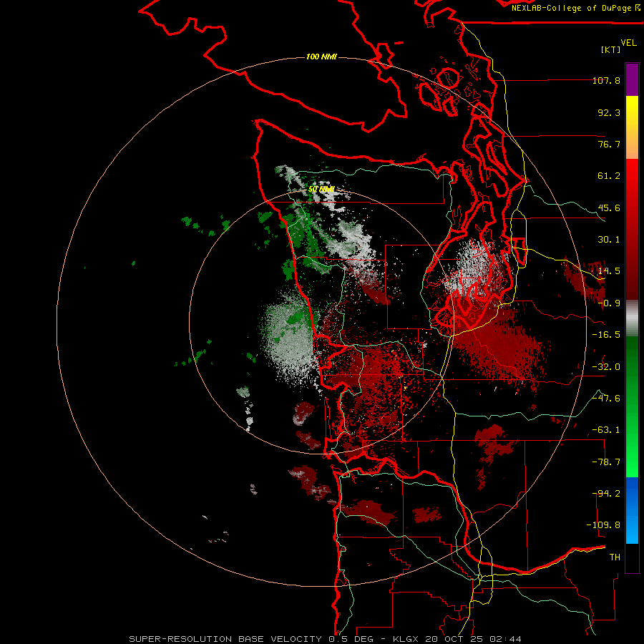The image size is (644, 644).
Task: Select the 30.1 scale value
Action: 609,240
